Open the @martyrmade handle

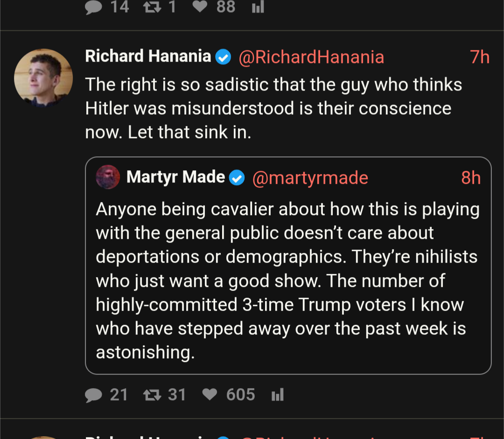tap(310, 178)
